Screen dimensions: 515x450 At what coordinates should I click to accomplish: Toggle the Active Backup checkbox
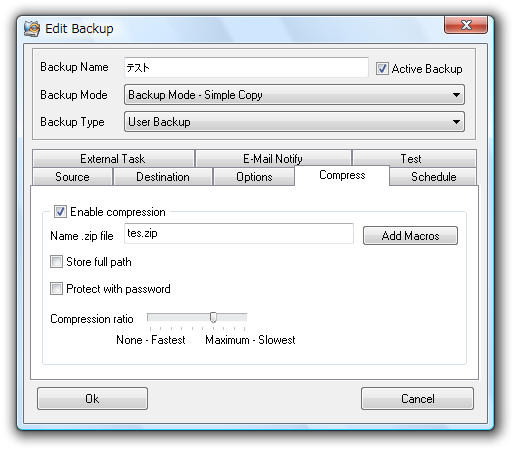click(382, 69)
